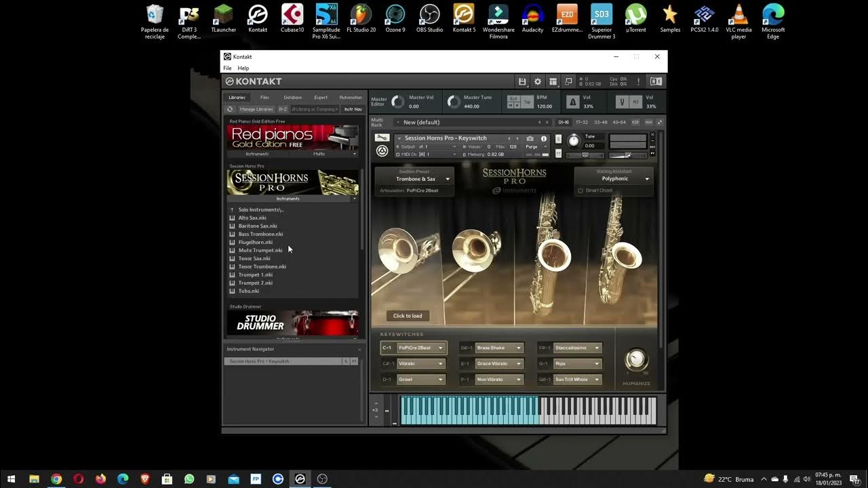Toggle the browser panel icon

[656, 81]
